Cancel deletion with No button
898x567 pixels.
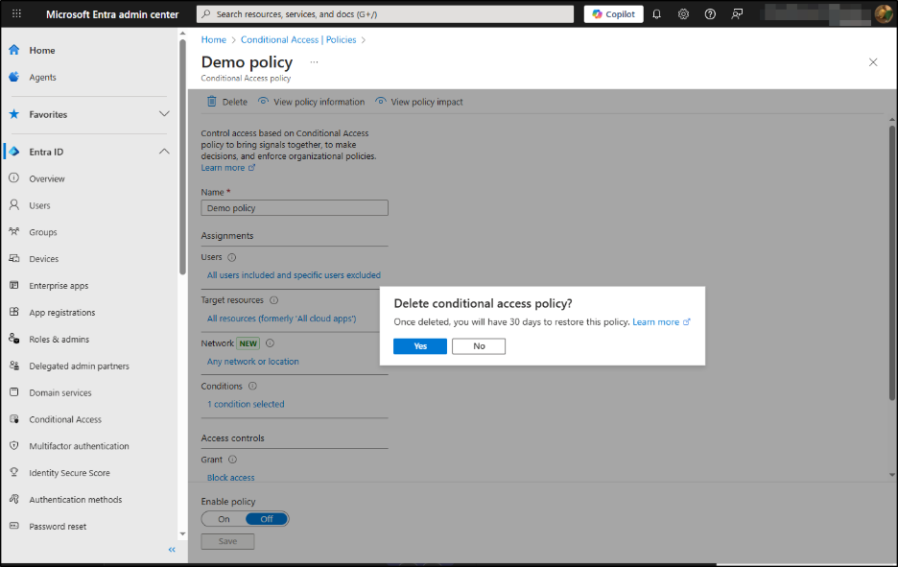(479, 346)
